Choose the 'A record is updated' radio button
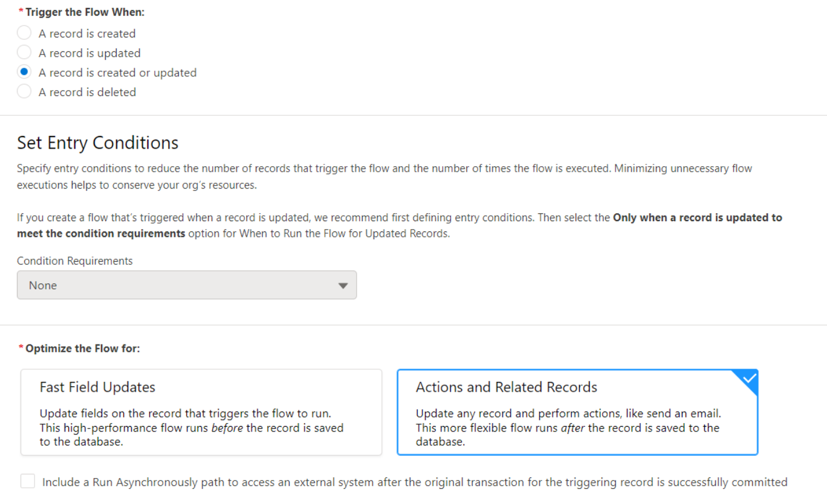Image resolution: width=827 pixels, height=504 pixels. pos(24,53)
